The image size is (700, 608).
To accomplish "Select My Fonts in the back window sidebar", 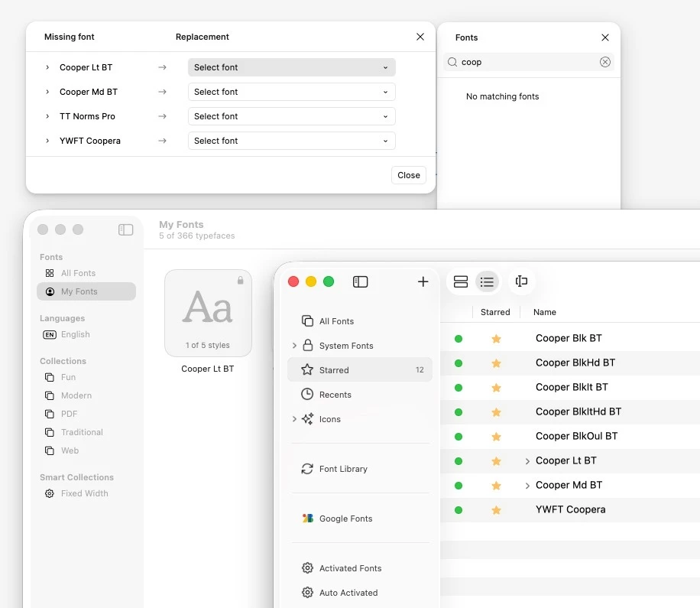I will (x=86, y=291).
